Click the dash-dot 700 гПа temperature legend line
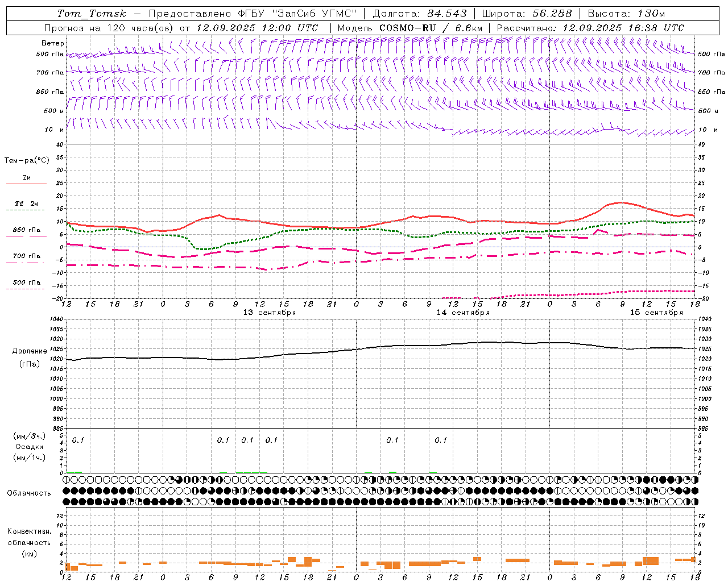The height and width of the screenshot is (582, 728). coord(25,263)
